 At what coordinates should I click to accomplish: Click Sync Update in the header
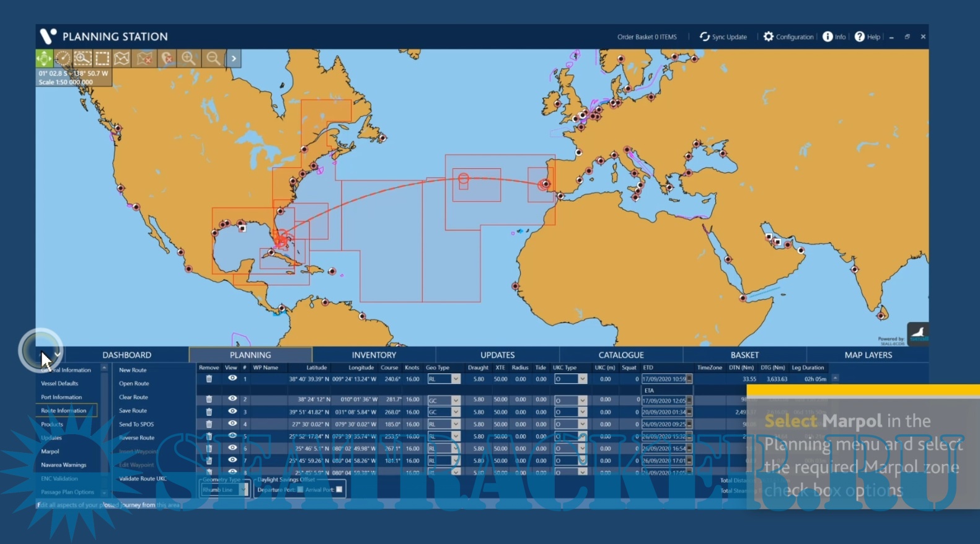(723, 37)
